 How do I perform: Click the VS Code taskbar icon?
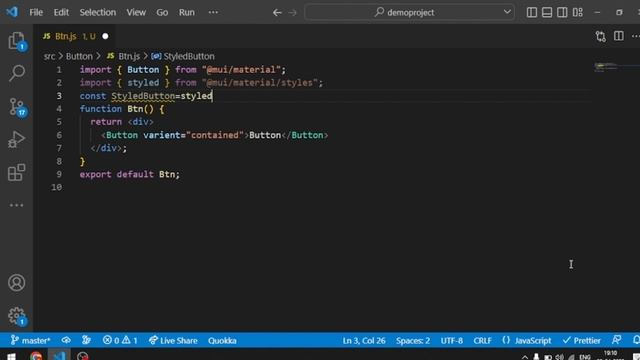pos(59,356)
